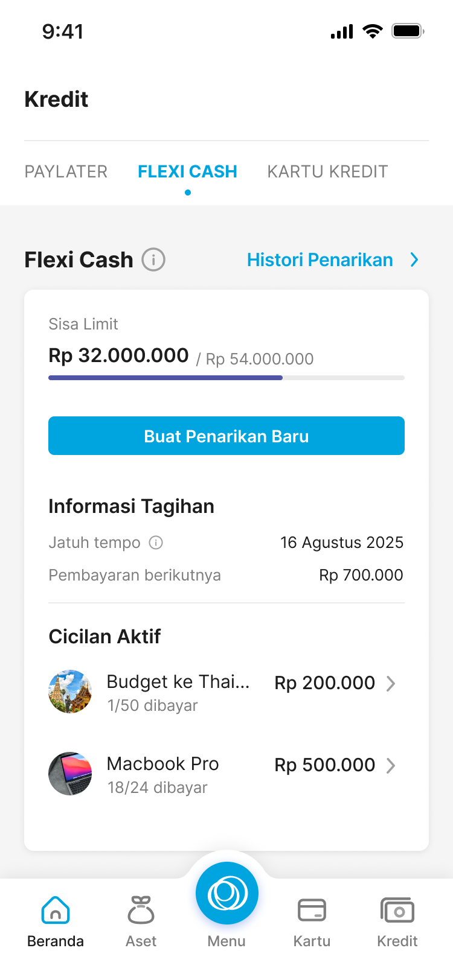Image resolution: width=453 pixels, height=980 pixels.
Task: Select the Kredit icon in bottom bar
Action: point(397,910)
